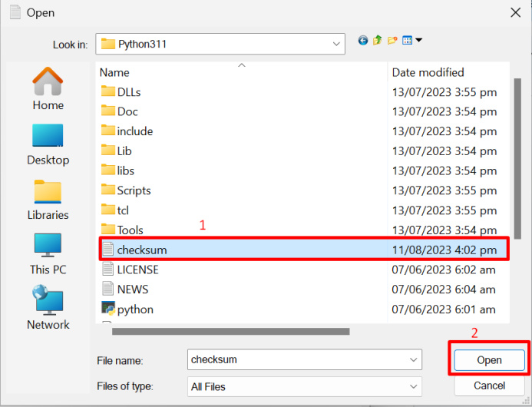Go to Desktop in the sidebar
Viewport: 532px width, 407px height.
tap(48, 144)
